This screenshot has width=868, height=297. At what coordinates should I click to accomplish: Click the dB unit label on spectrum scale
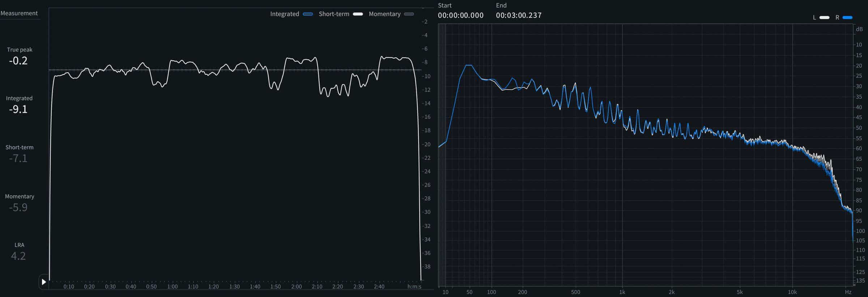859,29
